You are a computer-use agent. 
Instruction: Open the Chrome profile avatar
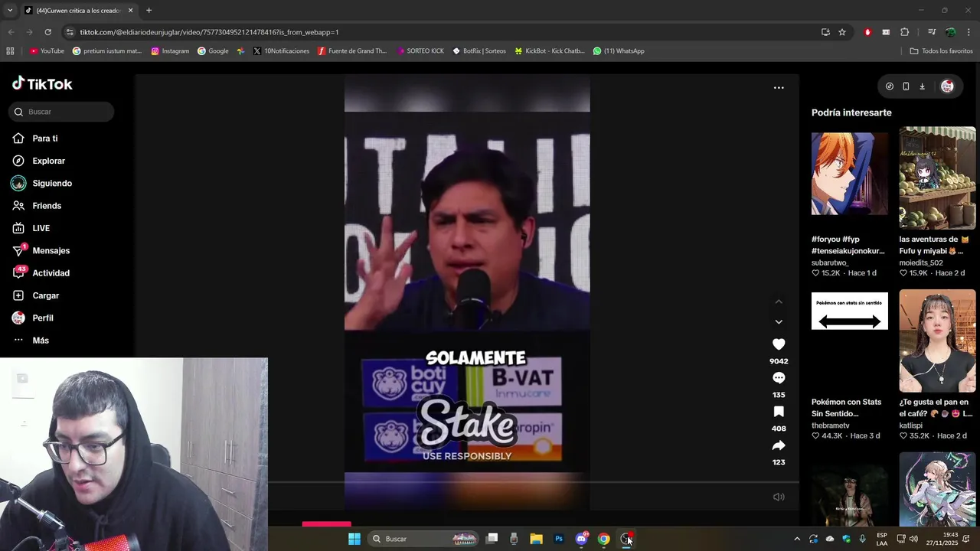[x=950, y=32]
